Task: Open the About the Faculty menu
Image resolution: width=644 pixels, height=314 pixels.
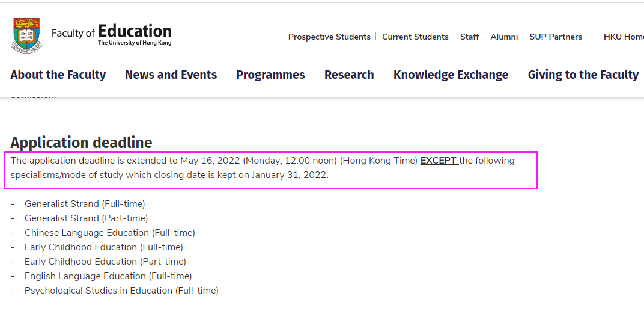Action: 58,75
